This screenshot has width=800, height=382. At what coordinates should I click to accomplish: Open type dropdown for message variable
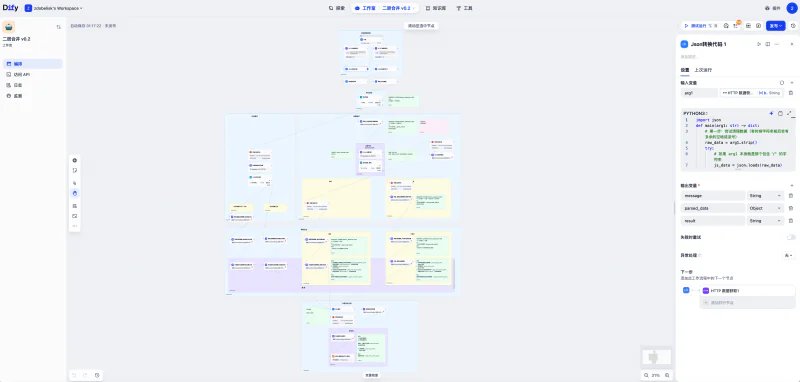click(765, 196)
